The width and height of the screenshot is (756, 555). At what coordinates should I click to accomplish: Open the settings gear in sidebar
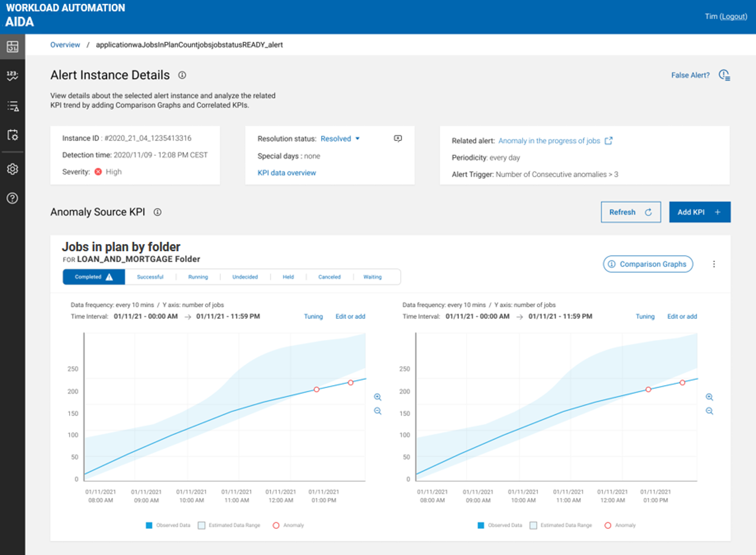pyautogui.click(x=13, y=169)
